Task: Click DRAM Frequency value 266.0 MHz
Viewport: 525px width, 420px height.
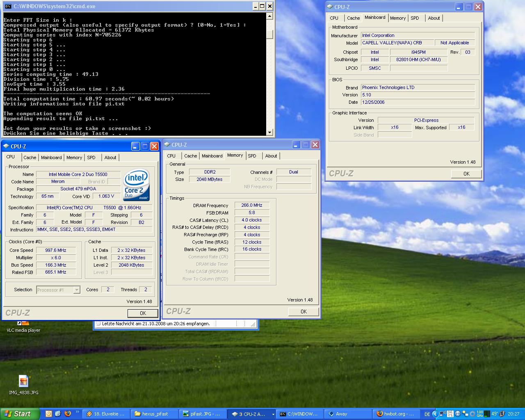Action: point(252,205)
